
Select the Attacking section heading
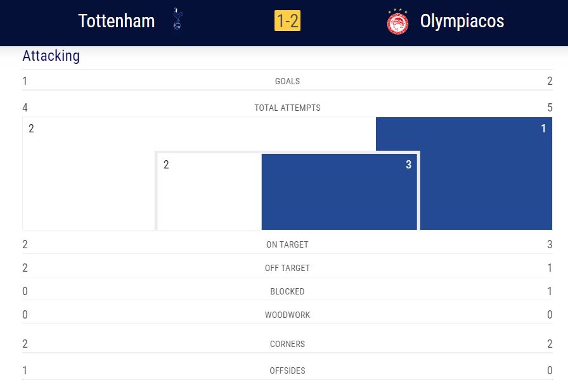coord(51,56)
